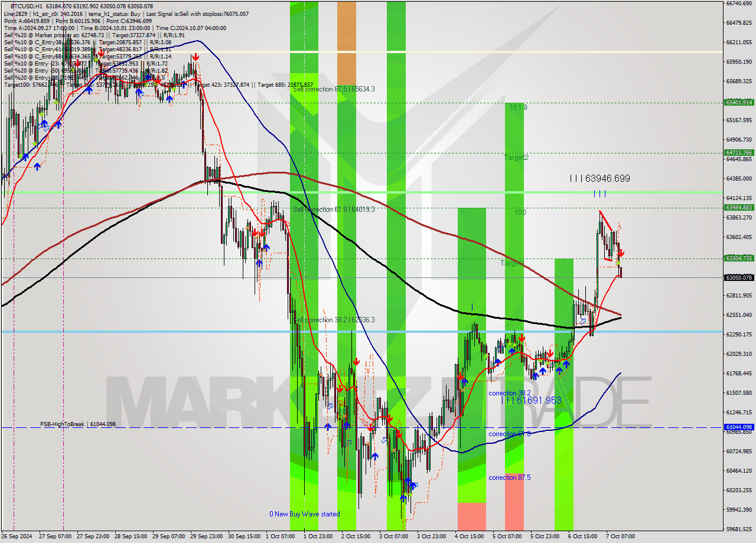Click the 'Point A:66419.859' info text
This screenshot has width=756, height=543.
click(27, 21)
